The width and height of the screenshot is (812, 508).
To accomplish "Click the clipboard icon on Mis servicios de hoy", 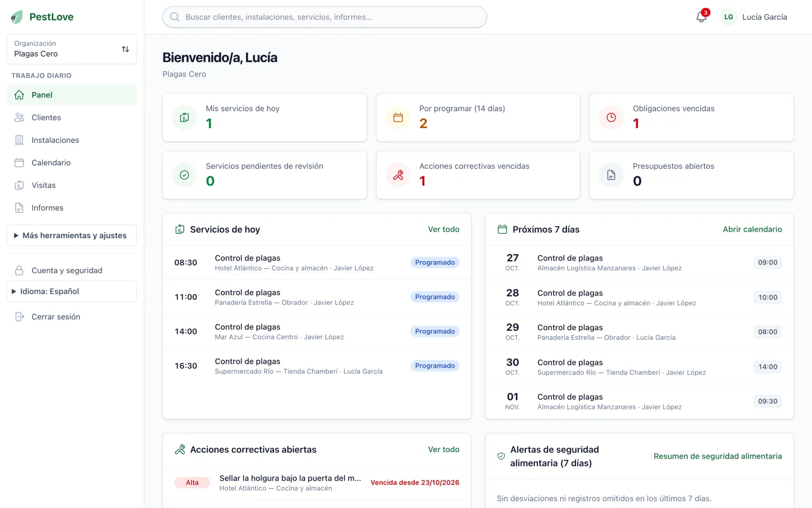I will [x=185, y=117].
